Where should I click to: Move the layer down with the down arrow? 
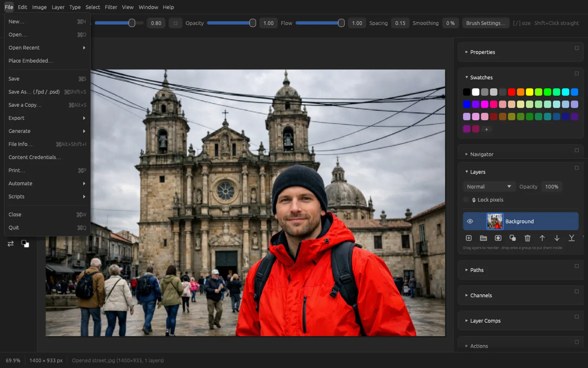(x=557, y=238)
